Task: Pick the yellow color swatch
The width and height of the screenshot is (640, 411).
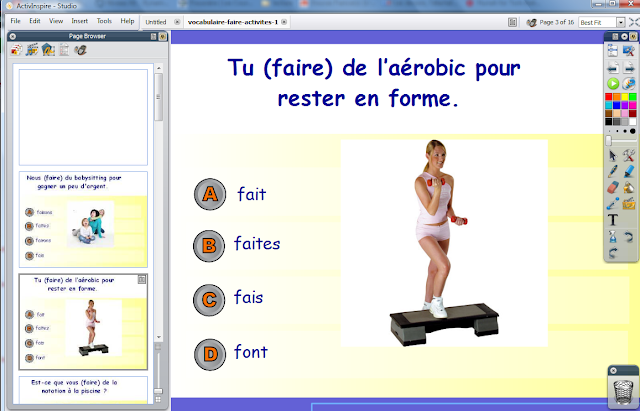Action: [624, 97]
